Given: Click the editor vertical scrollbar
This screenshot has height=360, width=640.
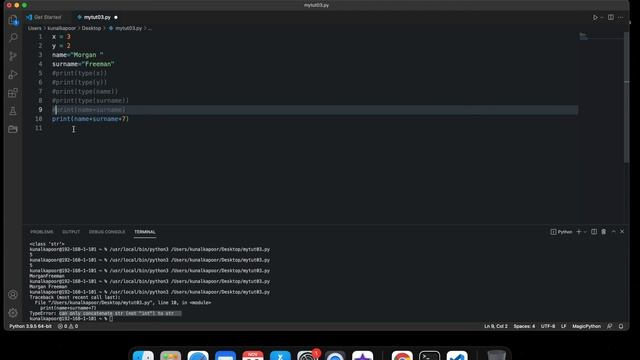Looking at the screenshot, I should tap(627, 97).
